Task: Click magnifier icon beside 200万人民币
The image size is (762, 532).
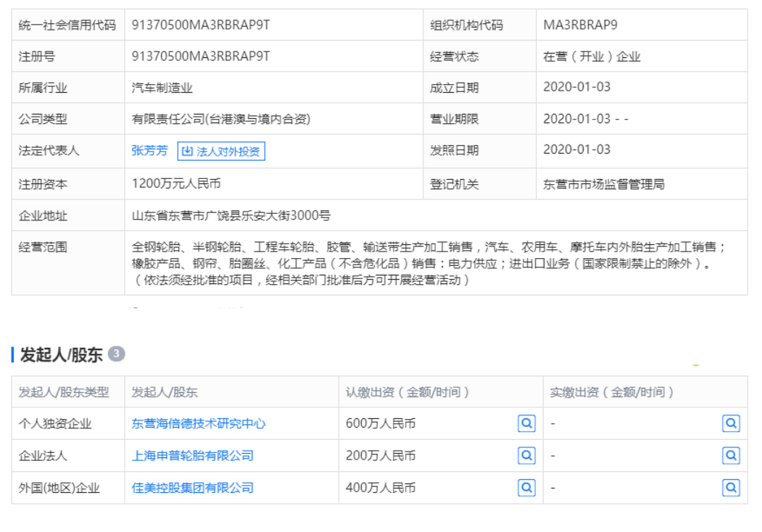Action: coord(526,456)
